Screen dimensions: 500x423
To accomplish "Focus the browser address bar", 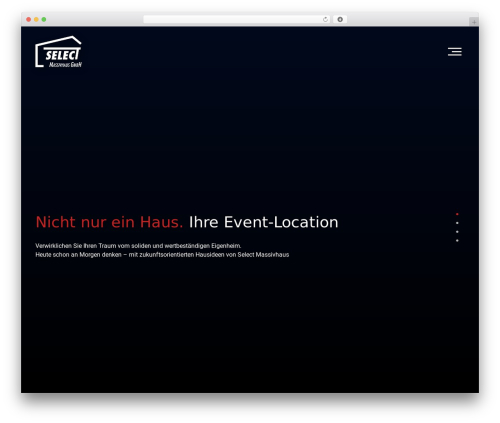I will 237,19.
